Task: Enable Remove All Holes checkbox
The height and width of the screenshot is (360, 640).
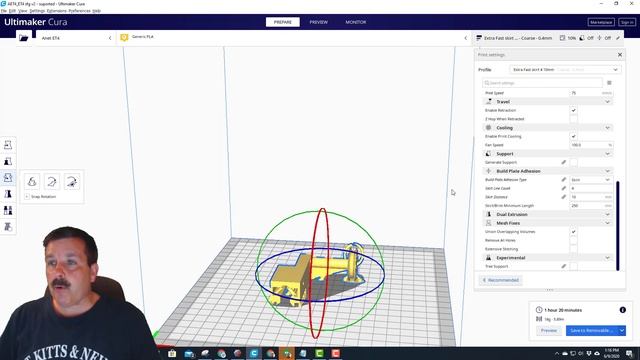Action: (573, 240)
